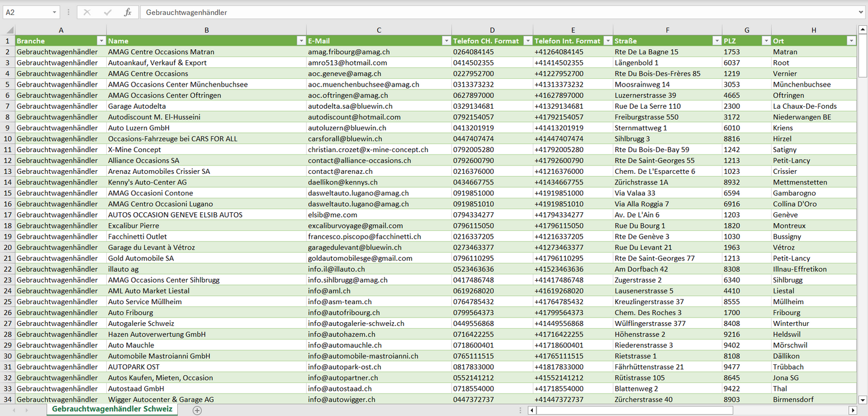Click the Insert Function fx icon
868x416 pixels.
point(127,12)
